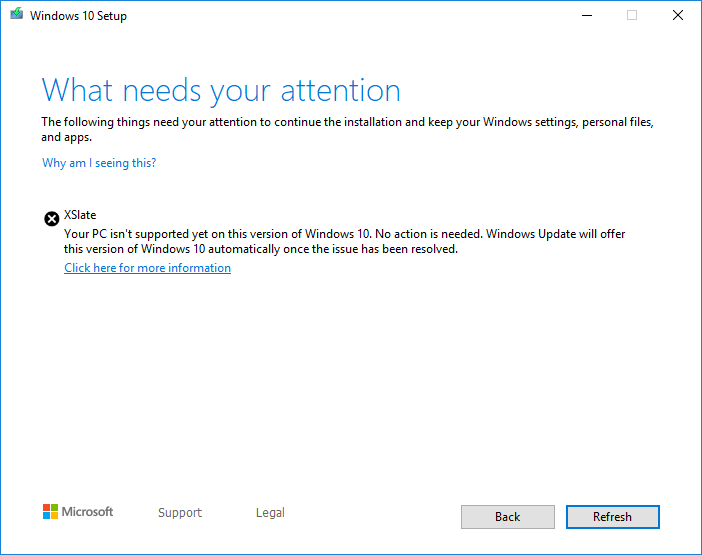Open the Legal link
This screenshot has height=555, width=702.
270,512
